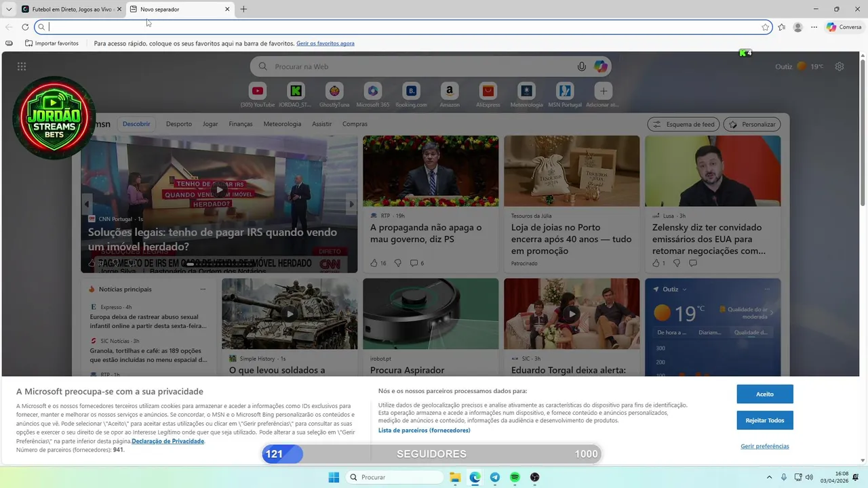Click the Aceito cookies button
Viewport: 868px width, 488px height.
[765, 394]
